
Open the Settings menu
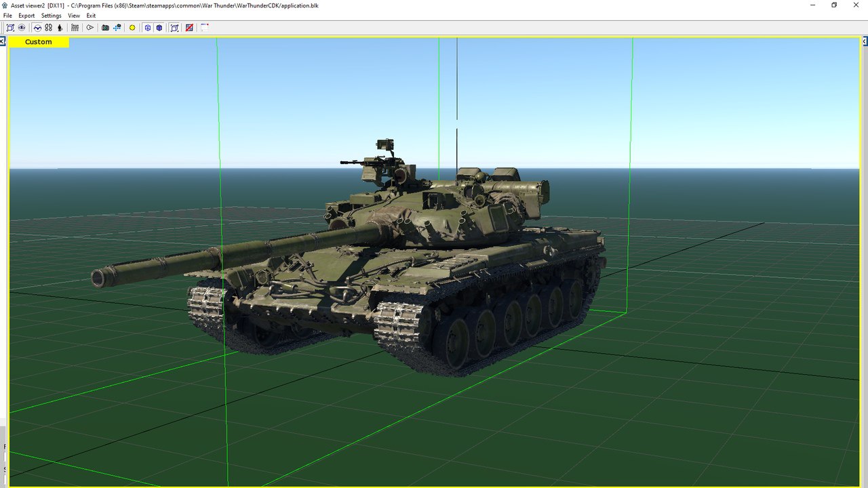[x=51, y=16]
